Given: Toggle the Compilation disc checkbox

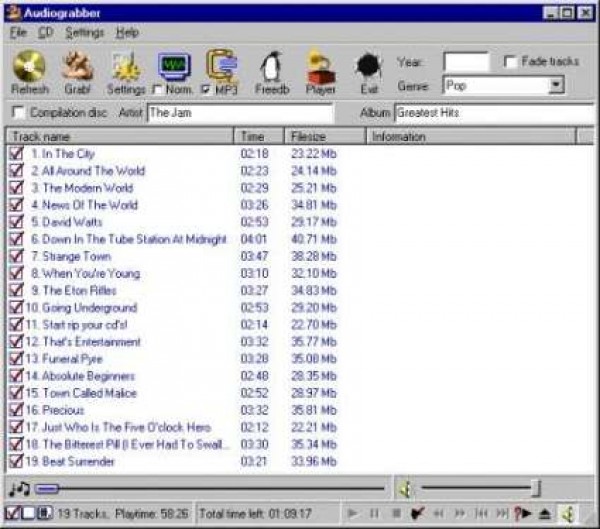Looking at the screenshot, I should coord(18,113).
